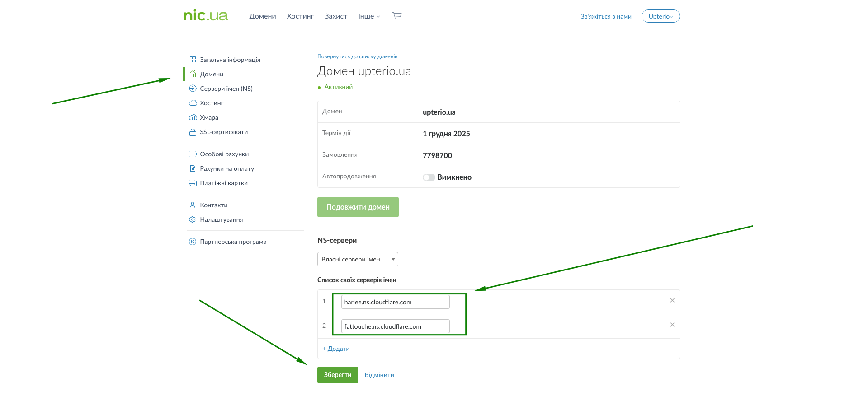
Task: Click the Рахунки на оплату document icon
Action: tap(193, 168)
